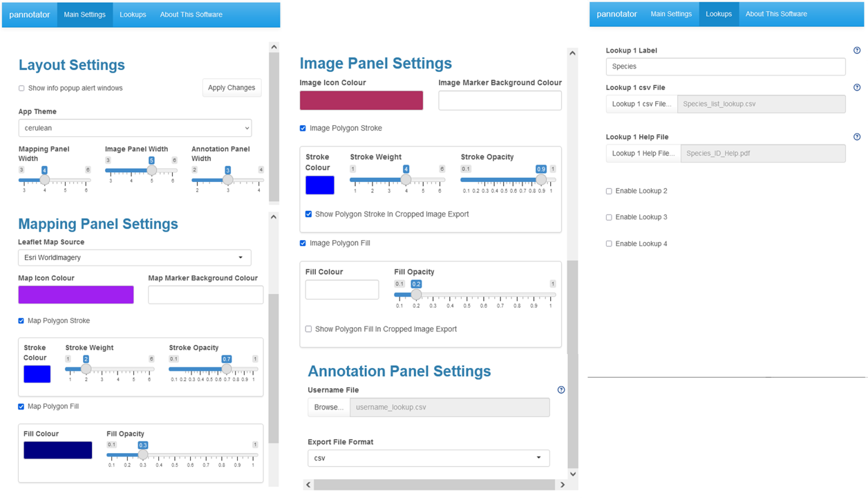Pick the purple Map Icon Colour swatch
The height and width of the screenshot is (498, 868).
pyautogui.click(x=76, y=295)
